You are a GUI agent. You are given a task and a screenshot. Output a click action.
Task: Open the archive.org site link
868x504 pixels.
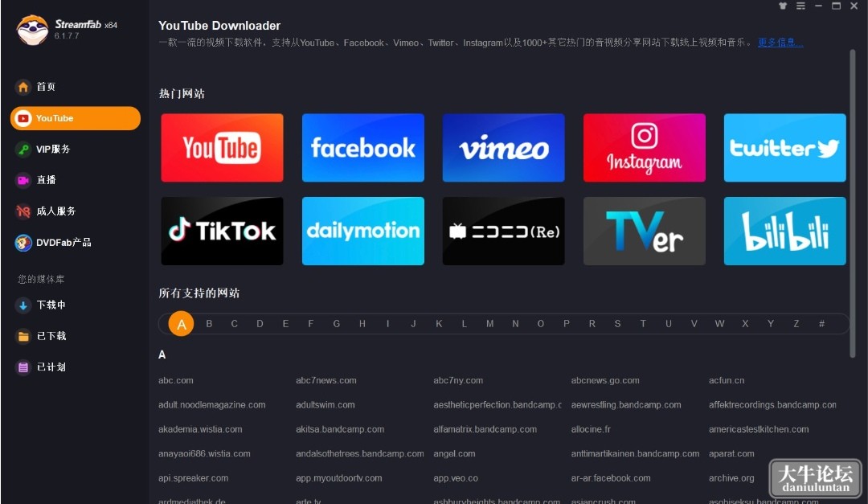(731, 478)
